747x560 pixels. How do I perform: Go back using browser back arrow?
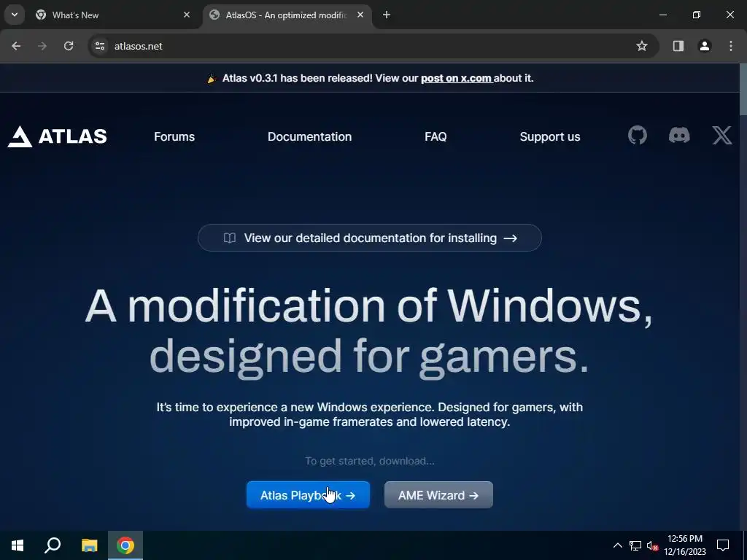pyautogui.click(x=16, y=46)
